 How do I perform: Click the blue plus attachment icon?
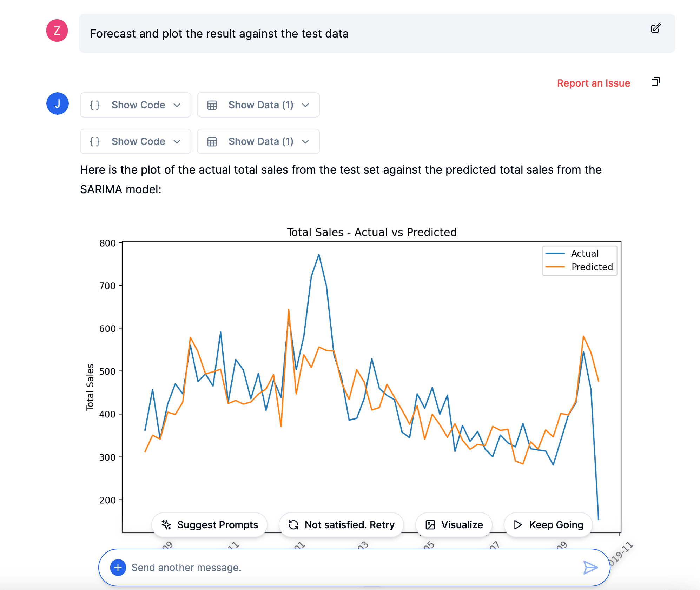click(x=118, y=567)
